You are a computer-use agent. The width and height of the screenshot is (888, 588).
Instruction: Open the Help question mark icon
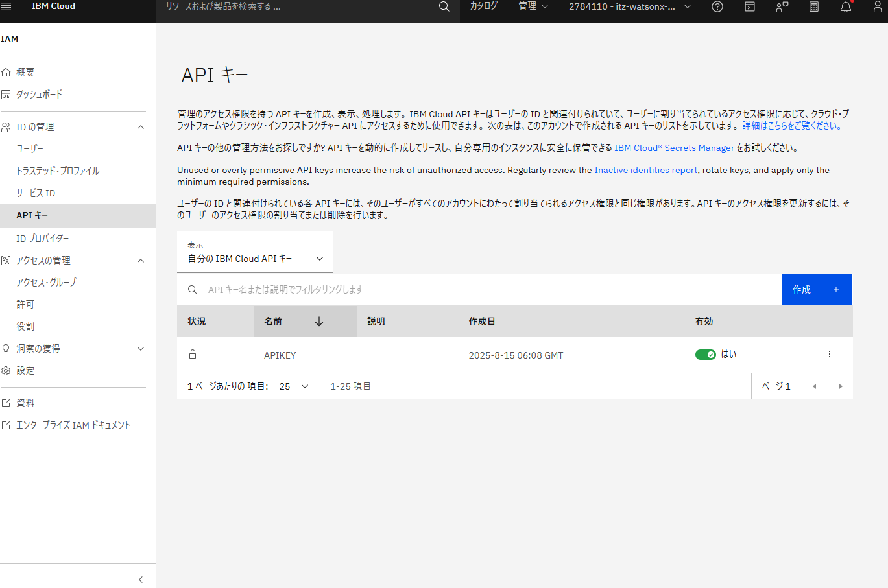[717, 6]
